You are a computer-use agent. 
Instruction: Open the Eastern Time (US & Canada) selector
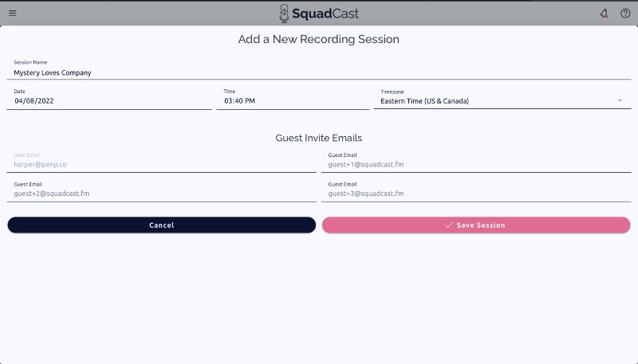[x=502, y=100]
